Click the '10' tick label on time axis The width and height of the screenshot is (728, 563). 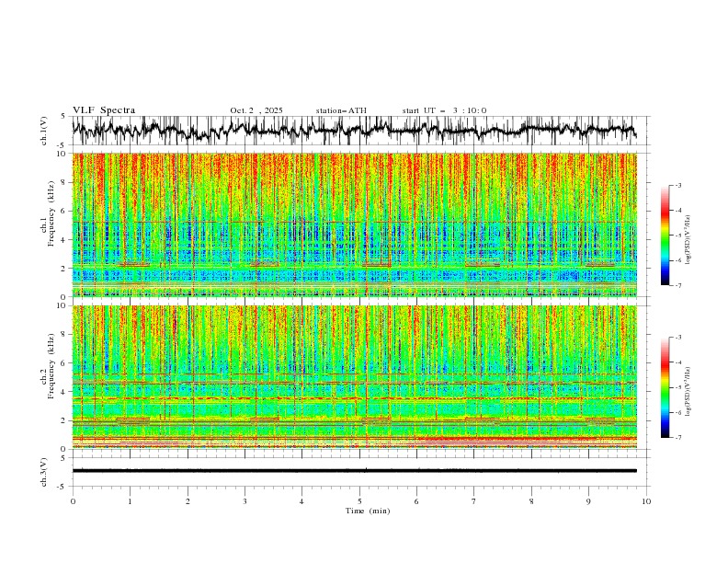646,501
